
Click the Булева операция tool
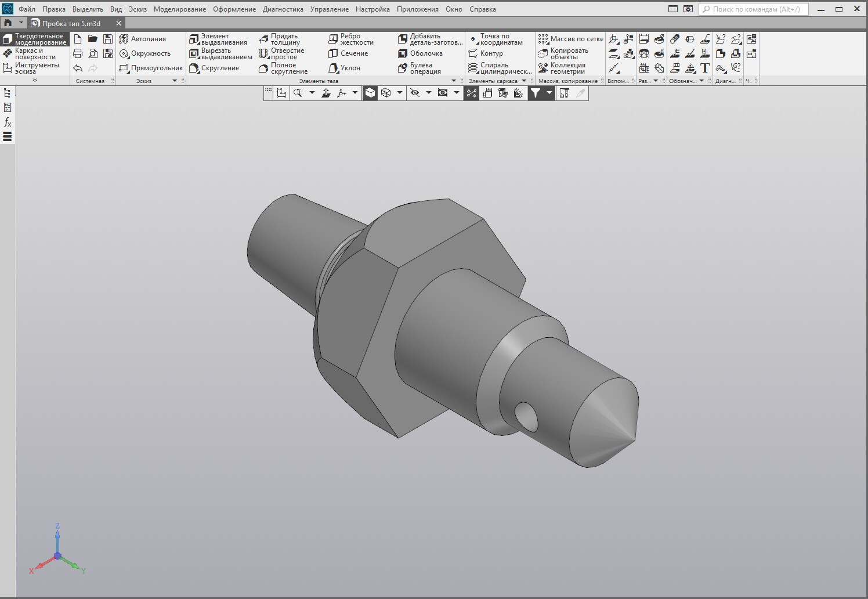coord(419,68)
